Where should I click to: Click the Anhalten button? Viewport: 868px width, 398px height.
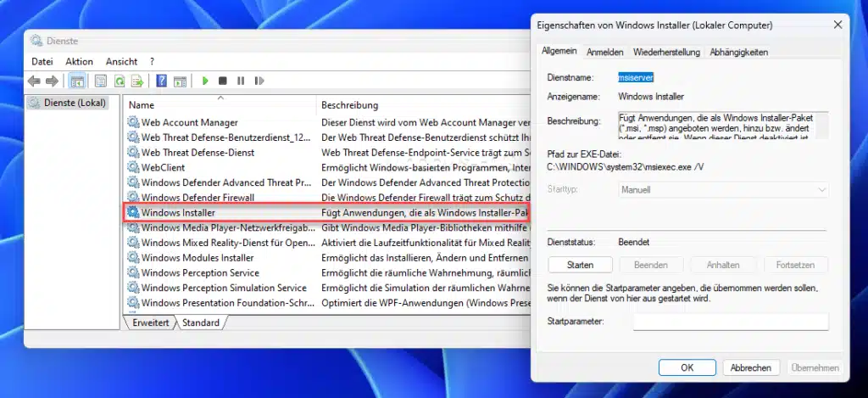(x=723, y=265)
